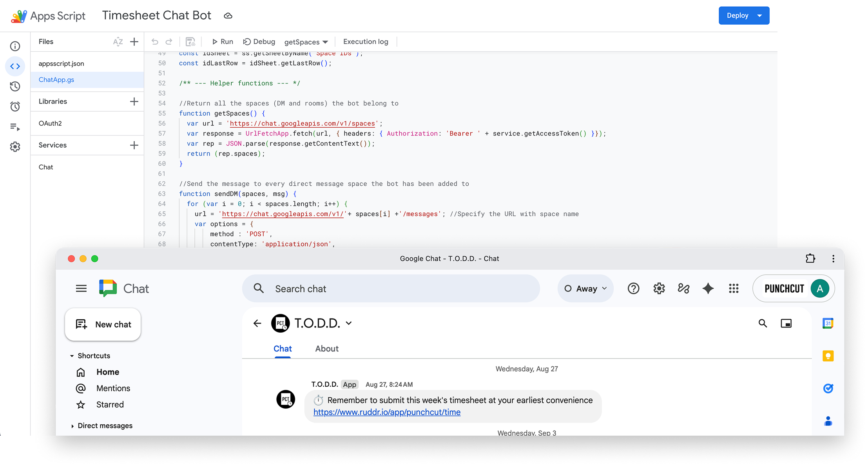Collapse the Shortcuts section
The width and height of the screenshot is (868, 467).
(x=72, y=356)
